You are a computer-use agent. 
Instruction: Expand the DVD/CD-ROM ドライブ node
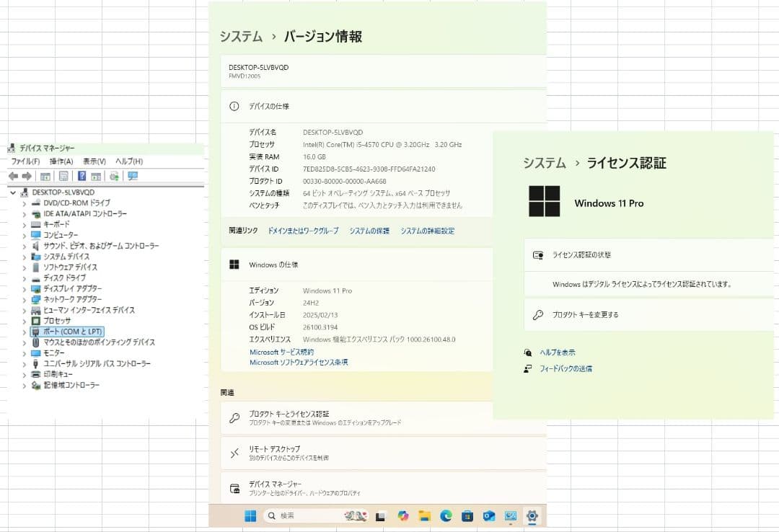[x=24, y=203]
